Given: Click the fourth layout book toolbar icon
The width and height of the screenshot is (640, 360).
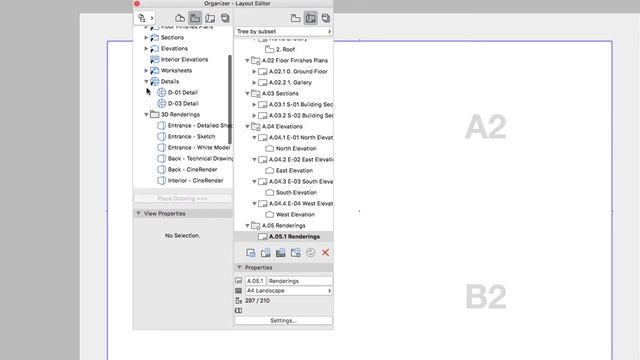Looking at the screenshot, I should coord(296,253).
